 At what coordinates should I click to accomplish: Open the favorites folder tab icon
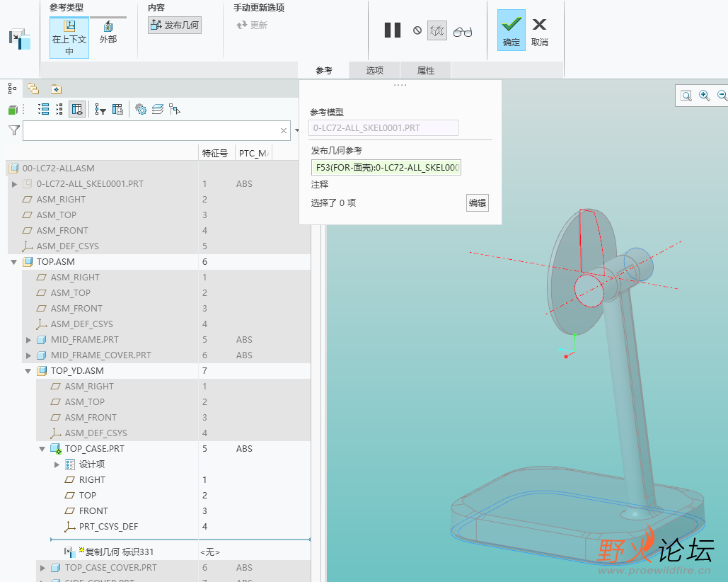coord(56,89)
